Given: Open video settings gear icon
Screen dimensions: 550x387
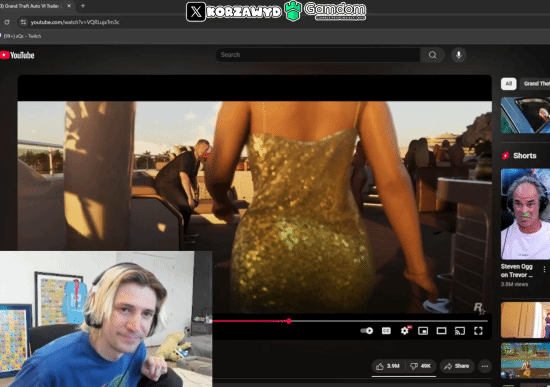Looking at the screenshot, I should (405, 331).
